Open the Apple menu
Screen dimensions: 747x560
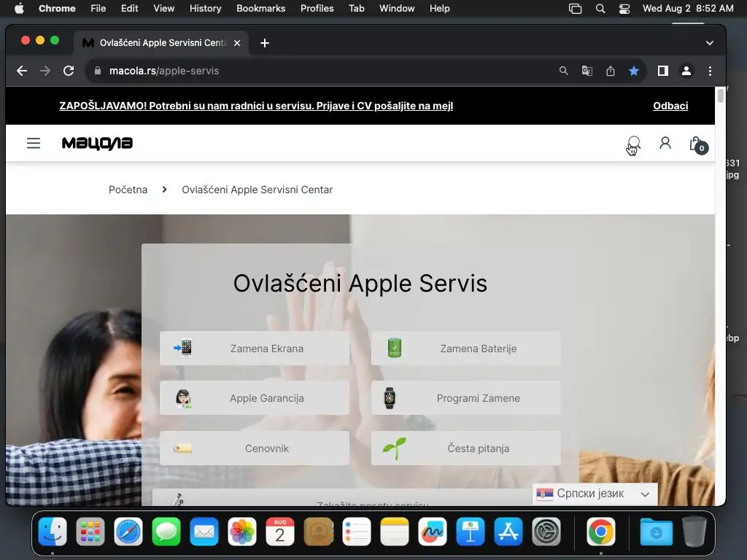pyautogui.click(x=19, y=9)
